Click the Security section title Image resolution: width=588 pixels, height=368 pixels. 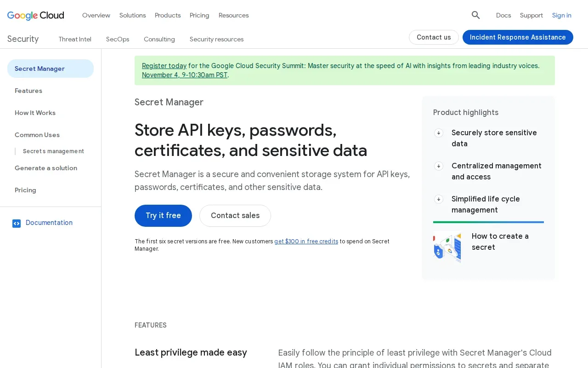tap(23, 39)
